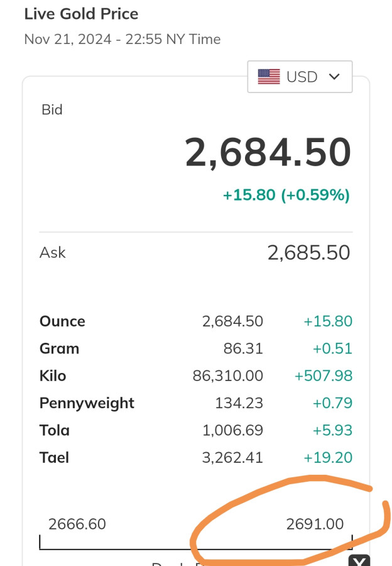Select the Nov 21, 2024 timestamp text
This screenshot has height=566, width=392.
122,39
